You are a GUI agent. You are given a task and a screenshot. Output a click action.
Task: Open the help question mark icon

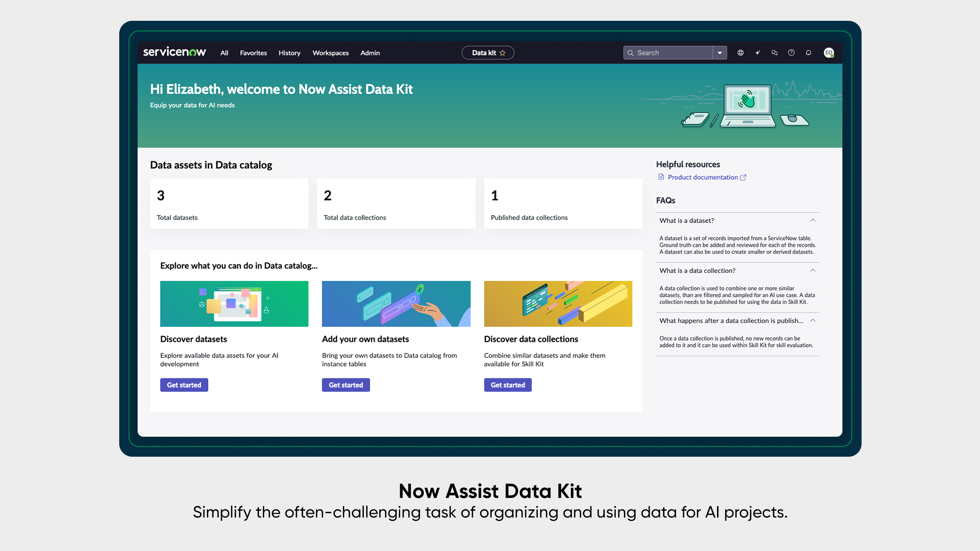click(x=791, y=53)
